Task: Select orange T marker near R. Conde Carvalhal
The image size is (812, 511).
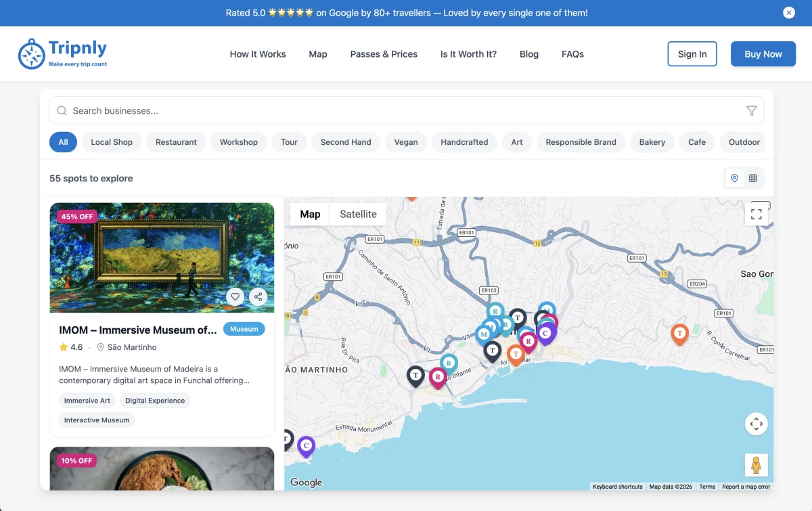Action: 679,334
